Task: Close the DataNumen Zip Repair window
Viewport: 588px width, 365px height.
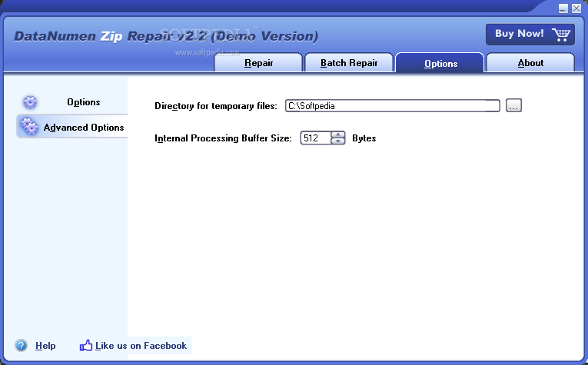Action: [x=576, y=8]
